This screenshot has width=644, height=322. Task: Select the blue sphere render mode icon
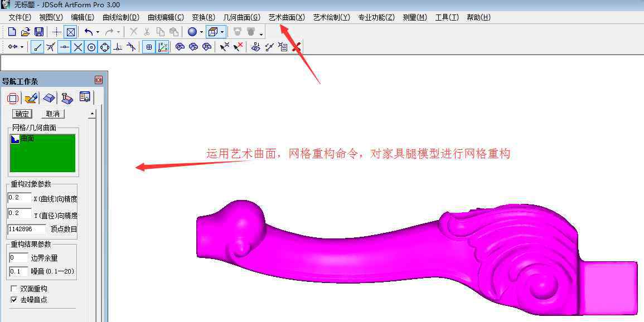tap(192, 32)
